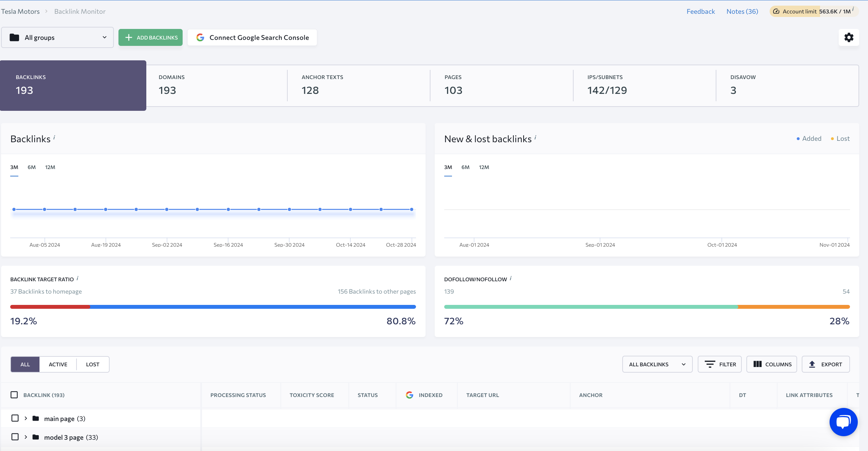
Task: Click info icon next to Dofollow/Nofollow
Action: tap(511, 278)
